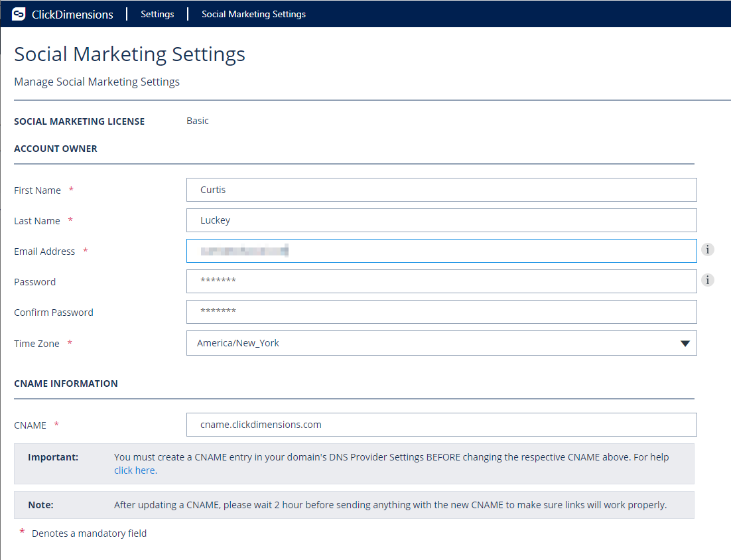Open the Settings breadcrumb
The height and width of the screenshot is (560, 731).
pyautogui.click(x=157, y=14)
